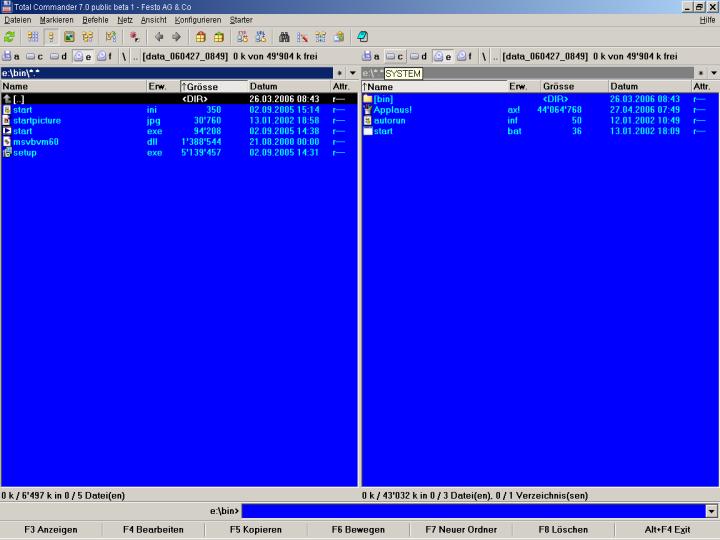This screenshot has height=540, width=720.
Task: Open the Starter menu
Action: (241, 20)
